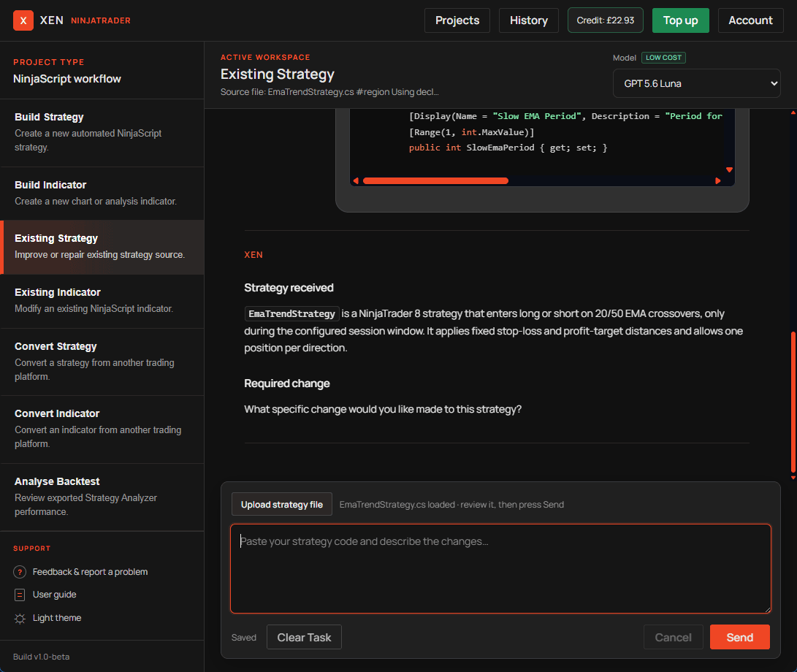The height and width of the screenshot is (672, 797).
Task: Open the History page
Action: [529, 20]
